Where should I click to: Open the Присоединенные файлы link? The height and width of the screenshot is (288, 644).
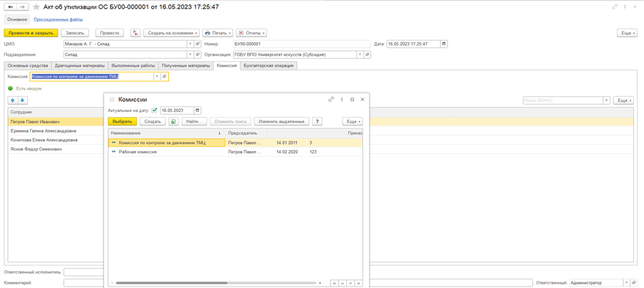tap(58, 19)
